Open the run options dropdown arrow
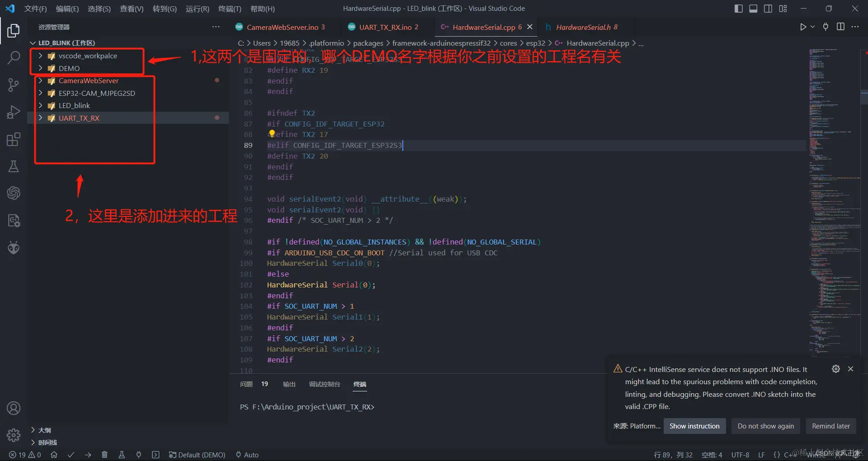868x461 pixels. (x=812, y=27)
